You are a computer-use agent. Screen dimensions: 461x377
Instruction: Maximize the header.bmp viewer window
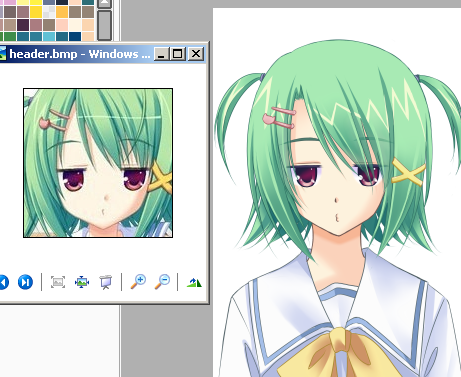178,54
